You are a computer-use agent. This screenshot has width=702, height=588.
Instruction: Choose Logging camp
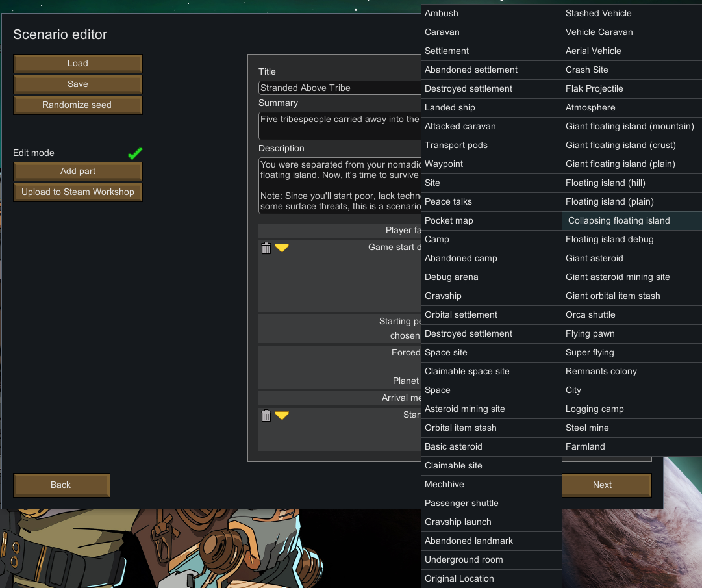point(632,409)
